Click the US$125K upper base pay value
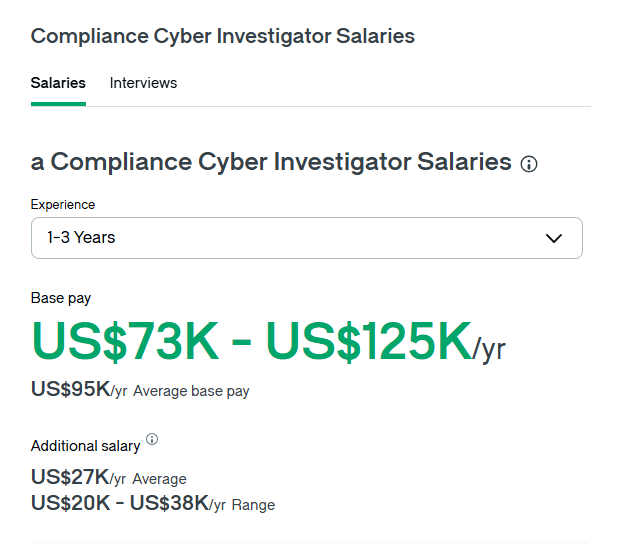617x544 pixels. pyautogui.click(x=368, y=342)
